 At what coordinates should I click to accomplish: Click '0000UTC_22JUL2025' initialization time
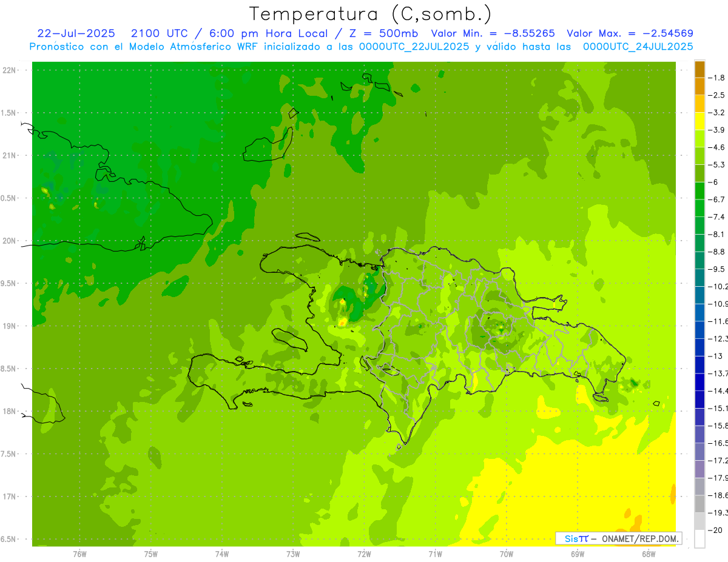(x=414, y=47)
